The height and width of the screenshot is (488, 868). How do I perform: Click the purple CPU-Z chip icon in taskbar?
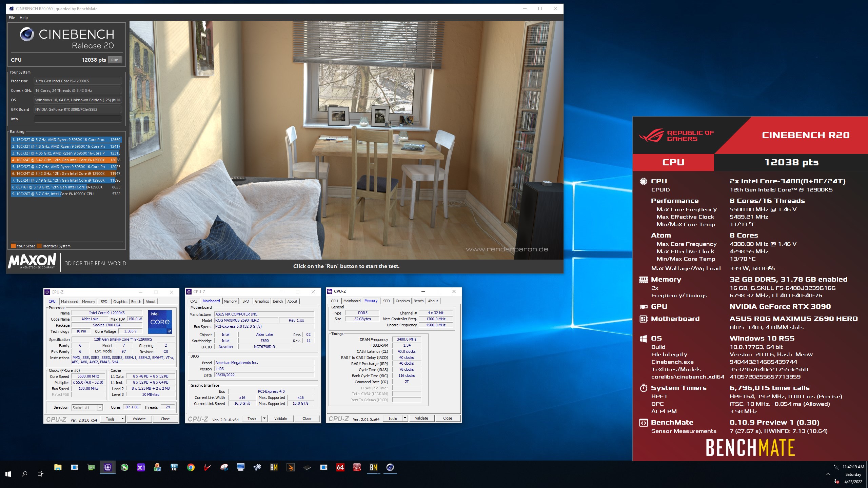click(108, 468)
